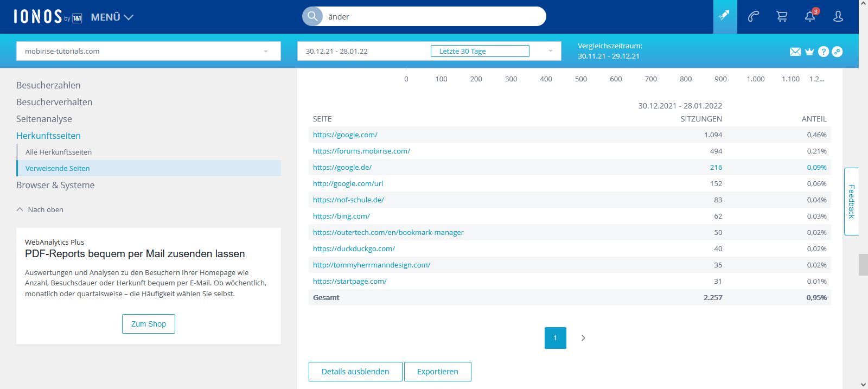This screenshot has height=389, width=868.
Task: Open the https://forums.mobirise.com/ link
Action: pyautogui.click(x=361, y=151)
